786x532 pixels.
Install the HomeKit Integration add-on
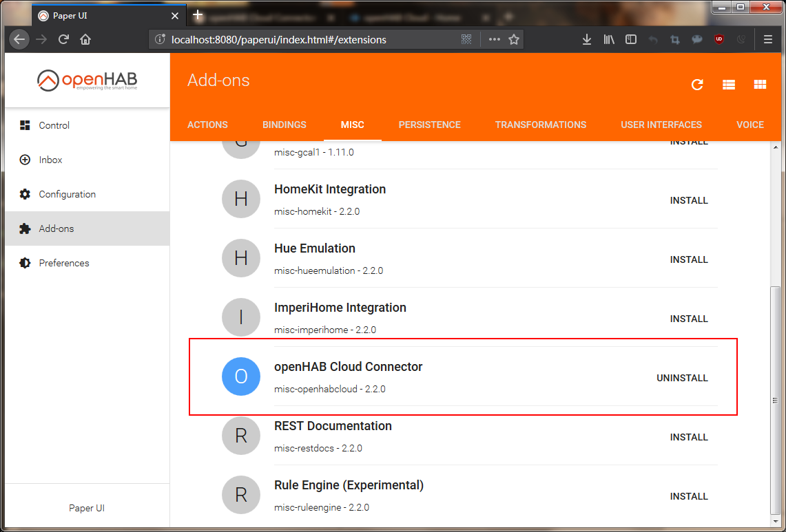point(689,200)
